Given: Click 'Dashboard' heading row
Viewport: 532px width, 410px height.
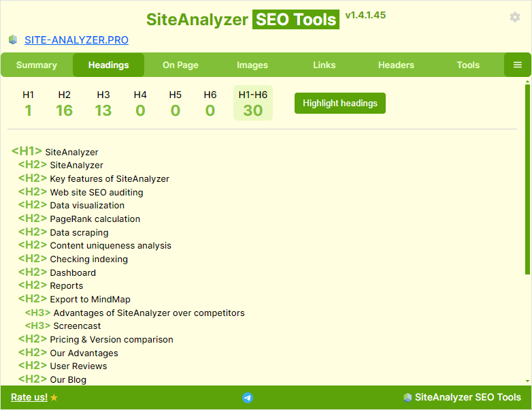Looking at the screenshot, I should tap(57, 272).
